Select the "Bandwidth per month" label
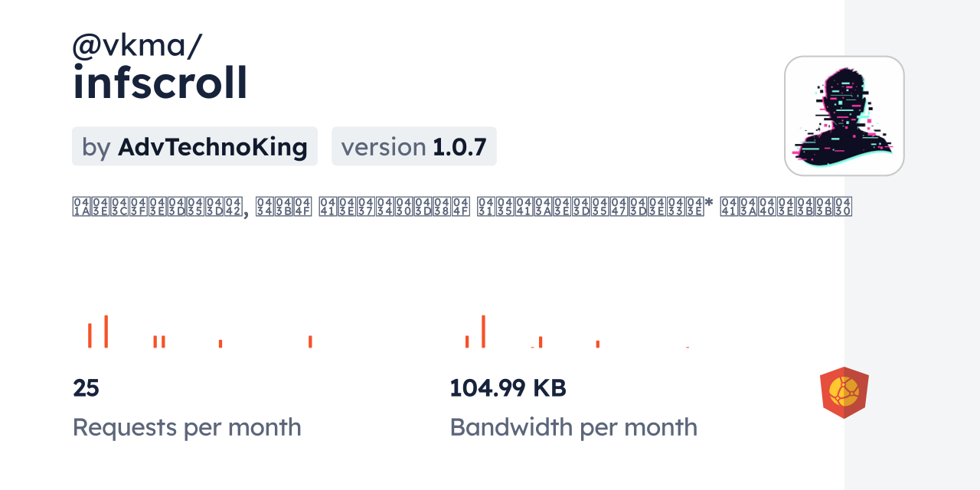 click(573, 427)
